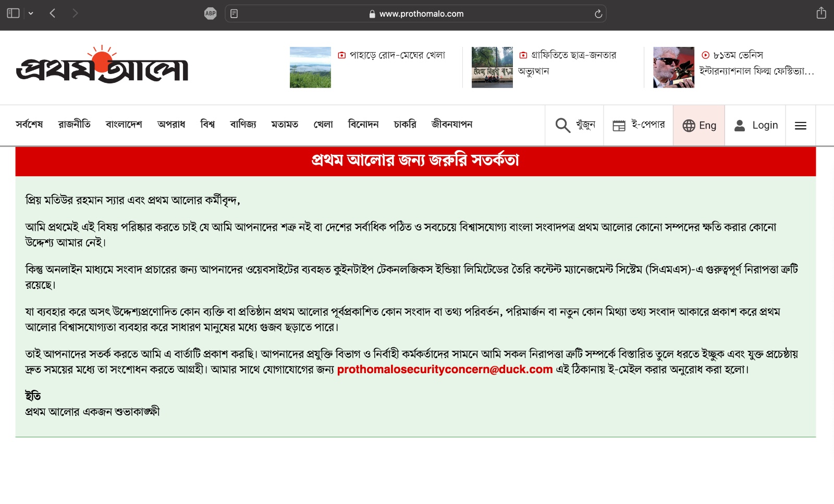Select the চাকরি menu item
Image resolution: width=834 pixels, height=504 pixels.
pos(405,125)
